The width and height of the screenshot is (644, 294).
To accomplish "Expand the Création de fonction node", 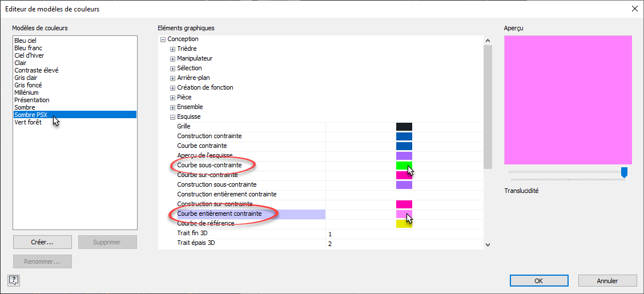I will (172, 88).
